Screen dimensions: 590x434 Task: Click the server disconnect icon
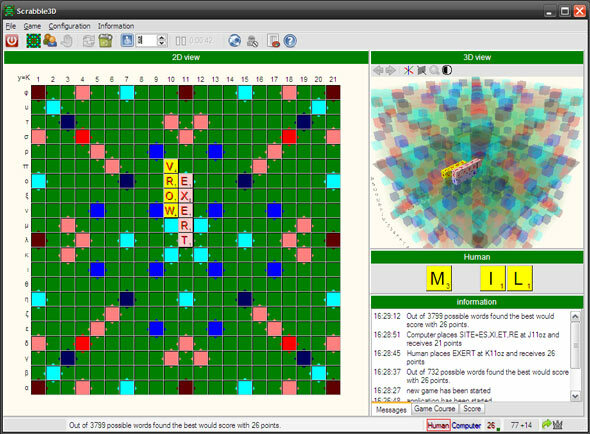click(252, 41)
